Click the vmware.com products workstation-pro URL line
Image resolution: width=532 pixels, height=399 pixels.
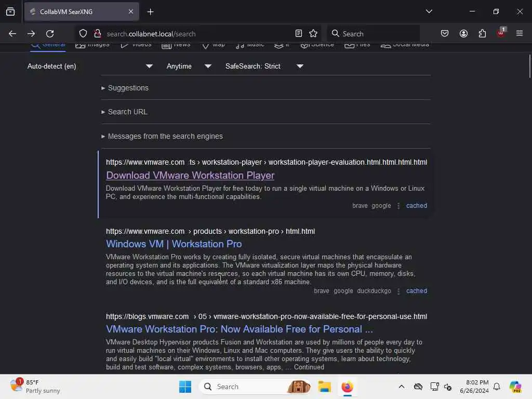point(210,231)
